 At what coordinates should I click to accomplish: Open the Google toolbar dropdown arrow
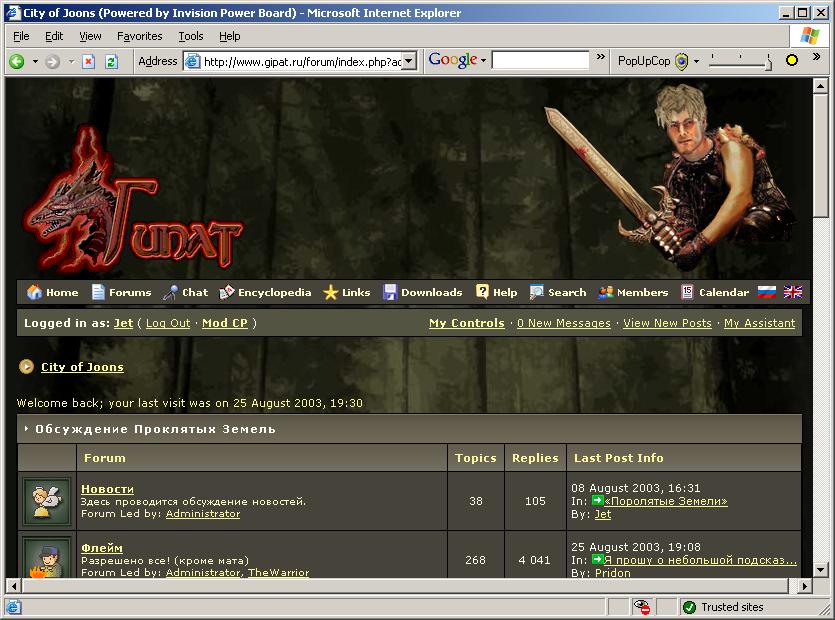(483, 61)
